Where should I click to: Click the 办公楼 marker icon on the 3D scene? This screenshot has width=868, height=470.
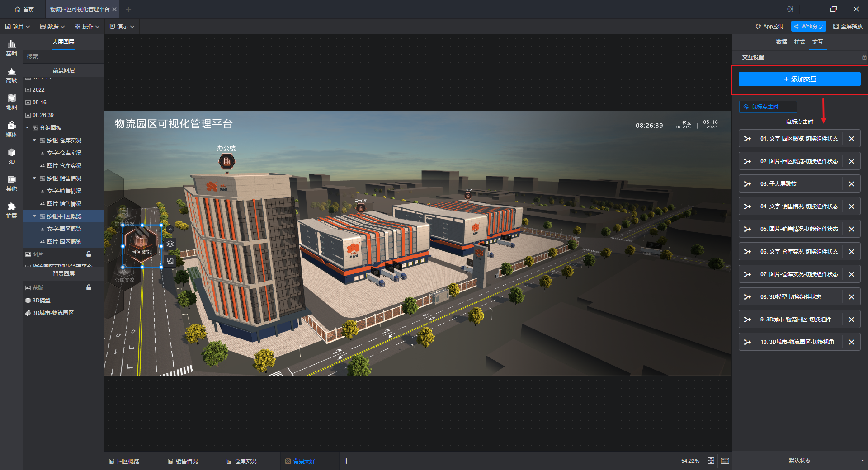click(x=227, y=161)
